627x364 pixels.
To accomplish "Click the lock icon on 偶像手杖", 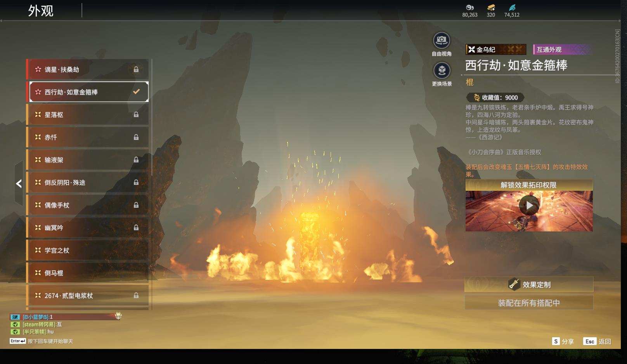I will click(x=136, y=205).
